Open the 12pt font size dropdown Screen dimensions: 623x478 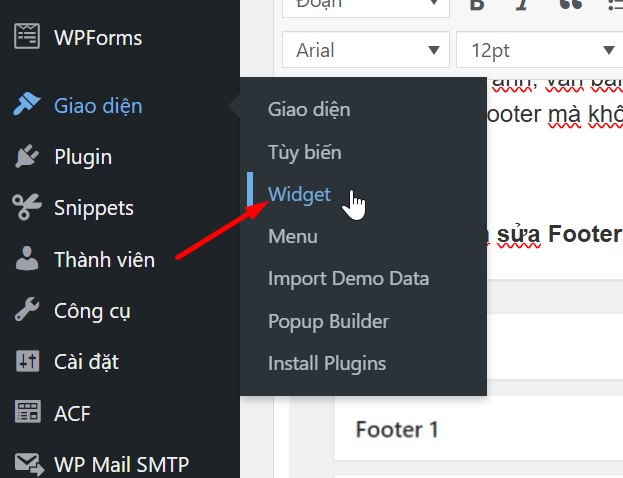[540, 50]
